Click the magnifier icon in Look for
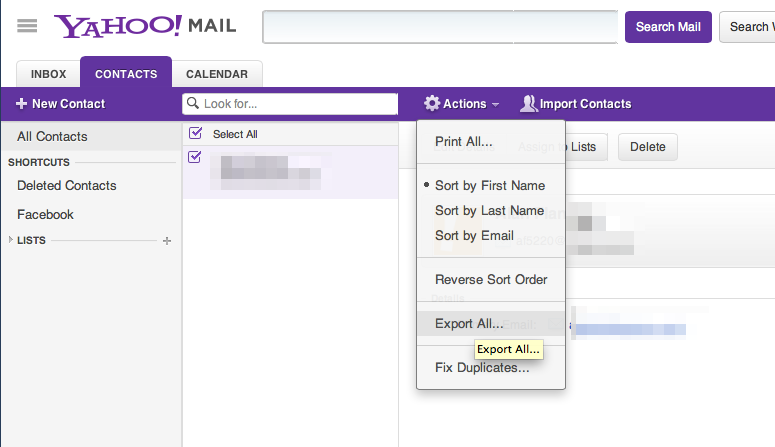This screenshot has width=775, height=447. coord(193,103)
